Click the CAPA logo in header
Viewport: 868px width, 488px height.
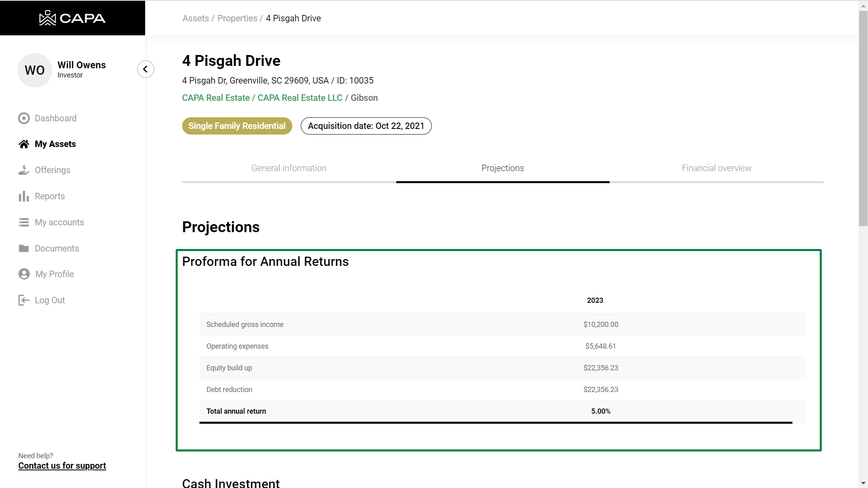point(72,18)
